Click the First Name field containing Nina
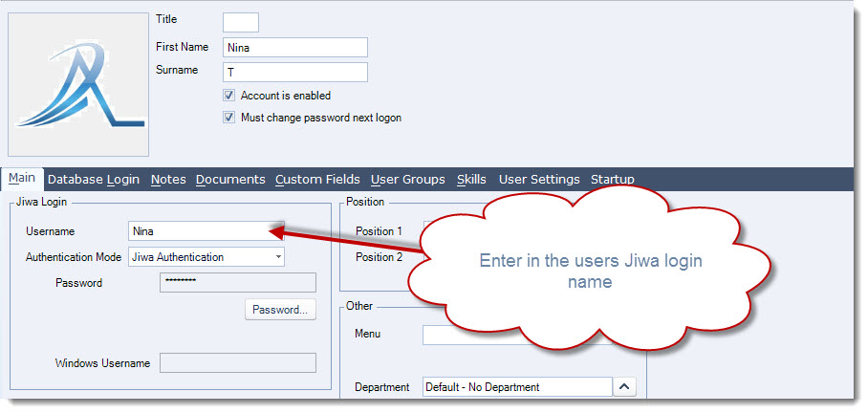 295,48
